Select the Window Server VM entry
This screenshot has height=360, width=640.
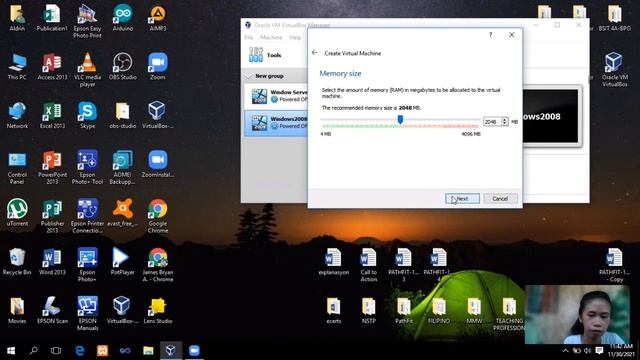[x=276, y=96]
